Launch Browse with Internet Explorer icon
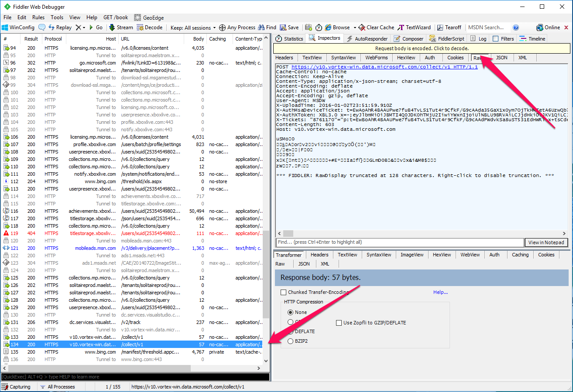 337,27
